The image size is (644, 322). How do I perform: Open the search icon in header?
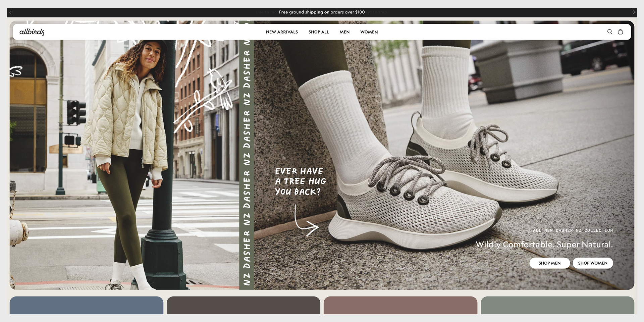coord(610,32)
